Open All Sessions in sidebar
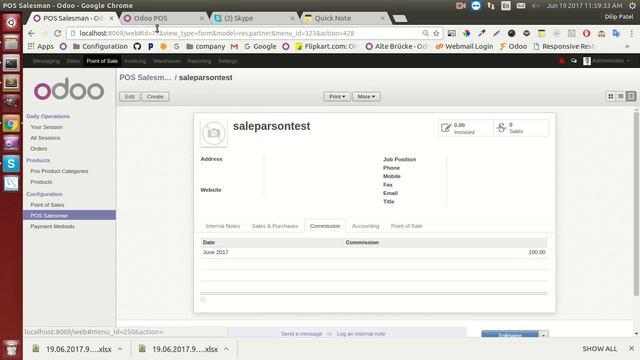The width and height of the screenshot is (640, 360). 45,138
